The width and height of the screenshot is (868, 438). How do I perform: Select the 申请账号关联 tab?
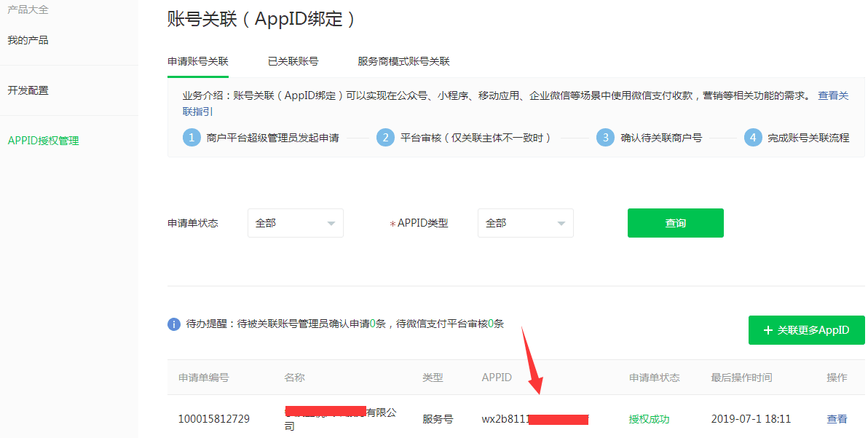[x=198, y=61]
